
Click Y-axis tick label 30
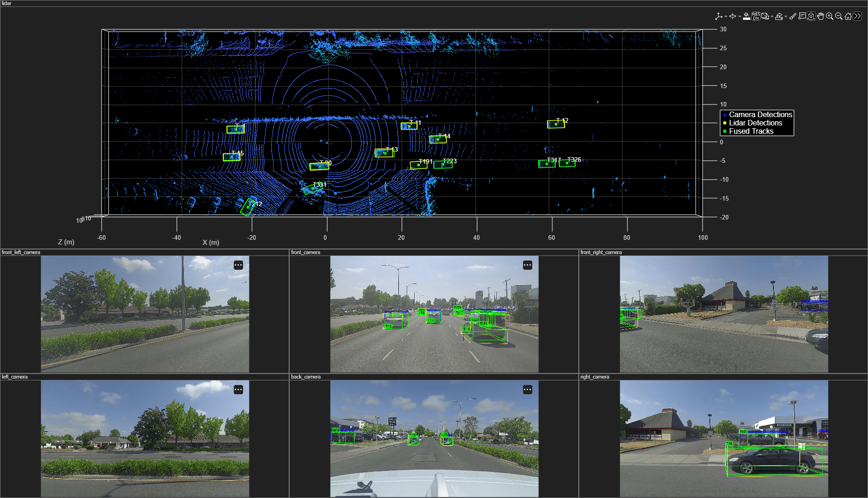tap(723, 29)
